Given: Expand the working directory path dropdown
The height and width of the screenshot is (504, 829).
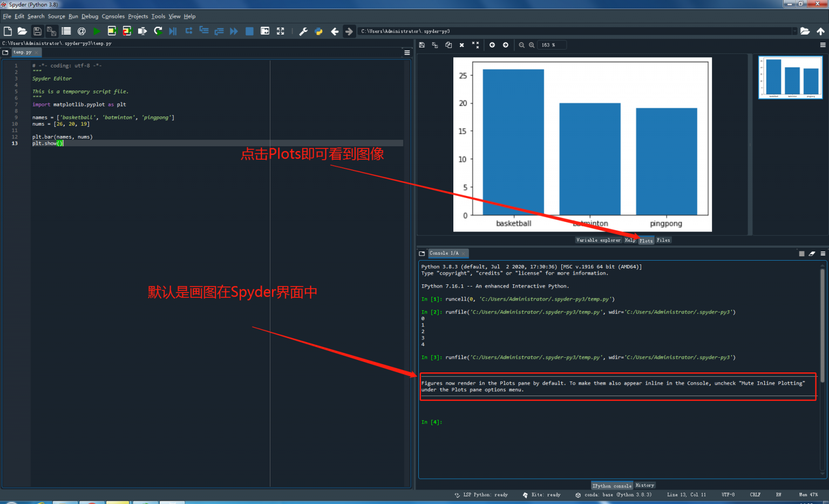Looking at the screenshot, I should click(794, 31).
